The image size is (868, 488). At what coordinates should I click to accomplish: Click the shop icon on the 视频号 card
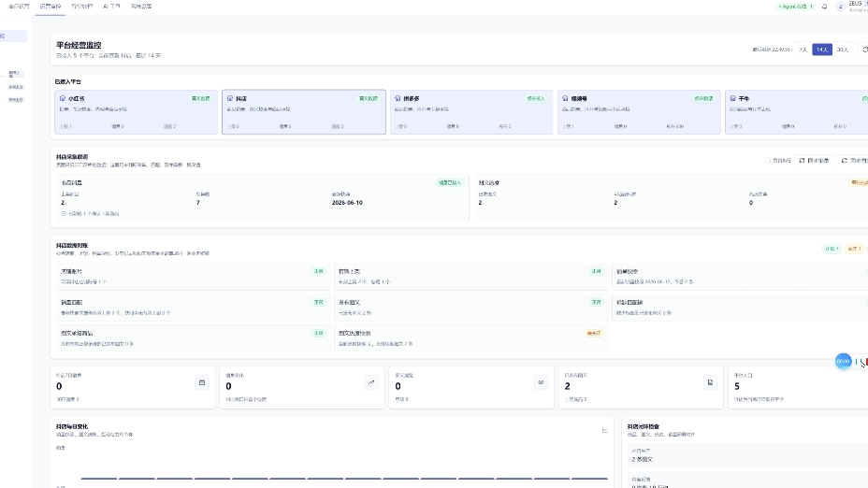(565, 98)
